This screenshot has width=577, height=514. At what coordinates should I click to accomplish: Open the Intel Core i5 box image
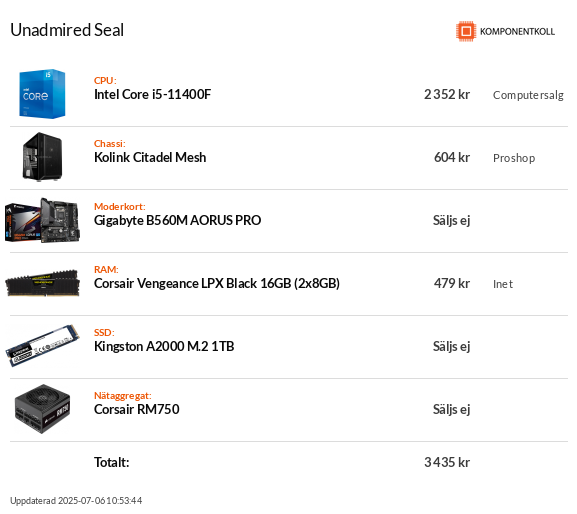pos(42,94)
